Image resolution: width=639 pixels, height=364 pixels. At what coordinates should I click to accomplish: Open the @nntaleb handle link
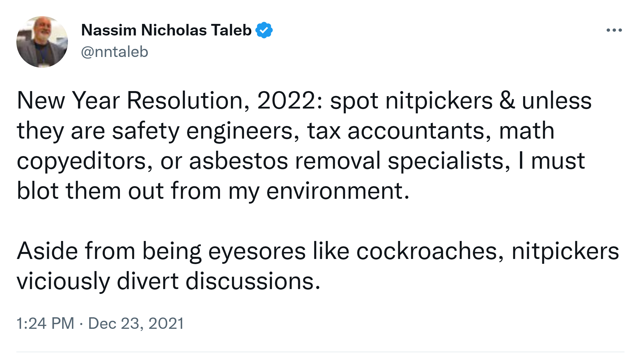click(114, 52)
